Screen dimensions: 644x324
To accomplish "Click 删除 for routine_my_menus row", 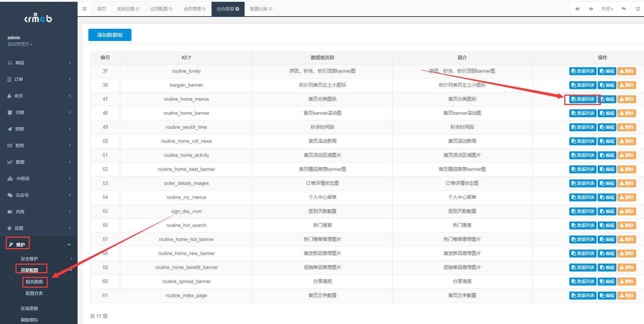I will pos(627,197).
